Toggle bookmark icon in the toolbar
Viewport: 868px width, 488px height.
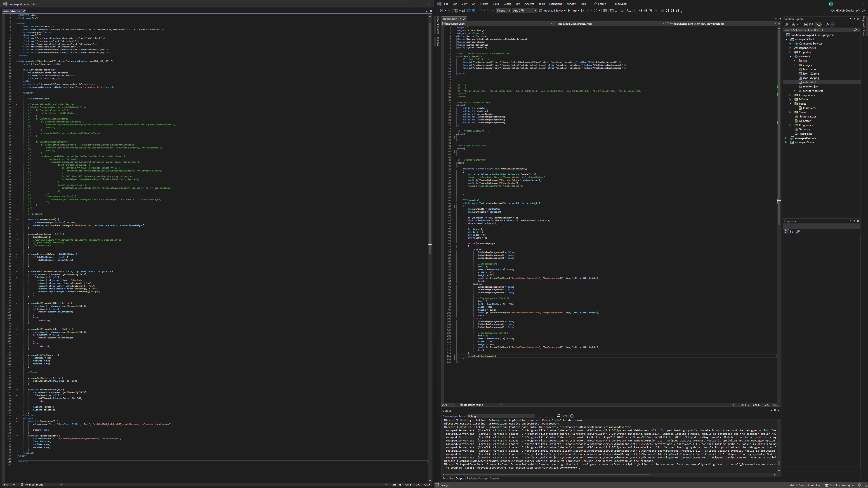coord(662,11)
